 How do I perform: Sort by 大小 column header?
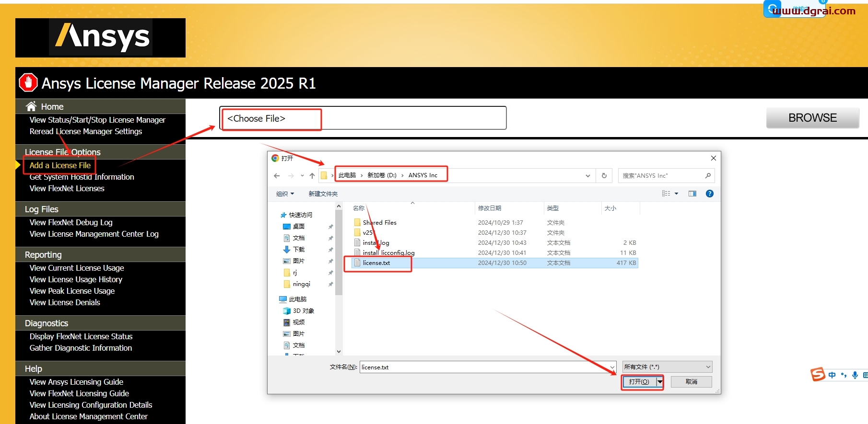[x=610, y=208]
